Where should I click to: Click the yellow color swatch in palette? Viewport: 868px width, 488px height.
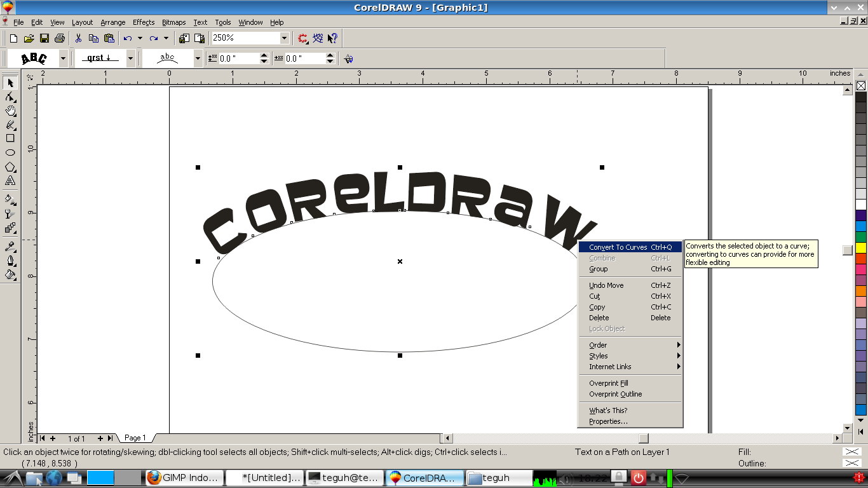tap(861, 247)
